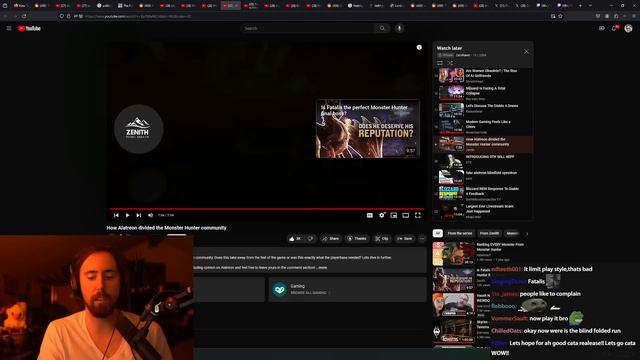Click the magnifier search button
The image size is (640, 360).
(x=382, y=28)
